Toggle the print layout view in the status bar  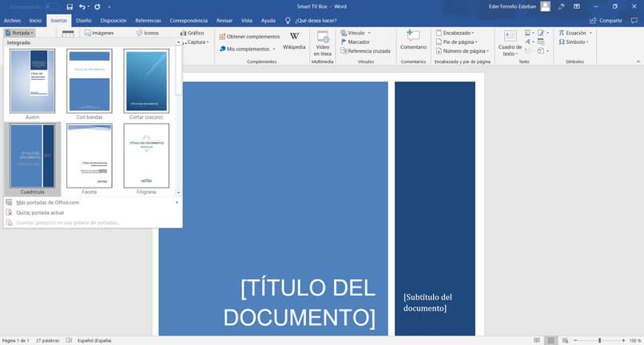(x=551, y=340)
